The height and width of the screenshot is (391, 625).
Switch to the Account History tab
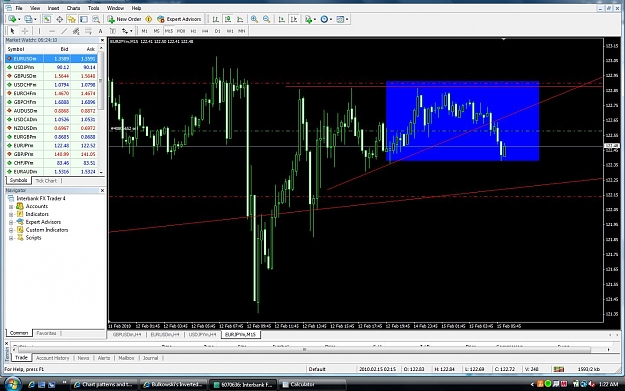point(52,358)
